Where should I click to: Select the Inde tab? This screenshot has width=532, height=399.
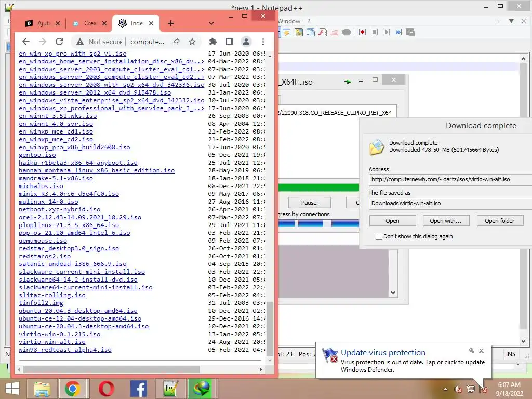coord(136,23)
